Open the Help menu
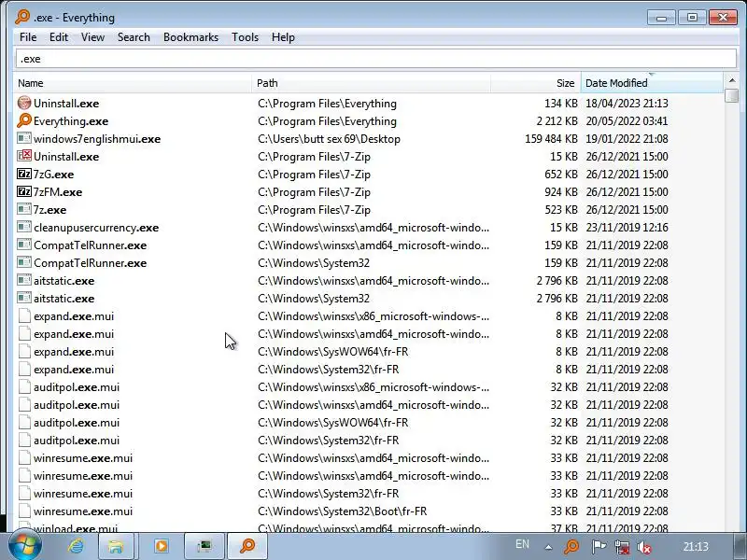Image resolution: width=747 pixels, height=560 pixels. coord(283,37)
